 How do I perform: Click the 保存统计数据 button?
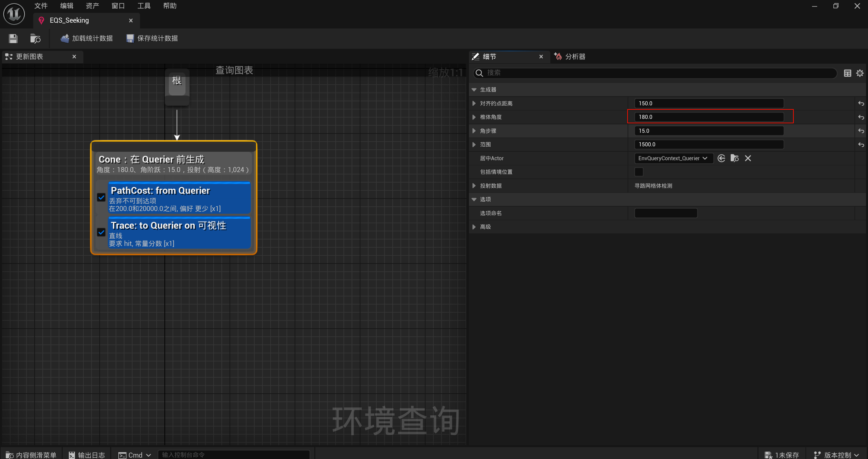click(152, 38)
